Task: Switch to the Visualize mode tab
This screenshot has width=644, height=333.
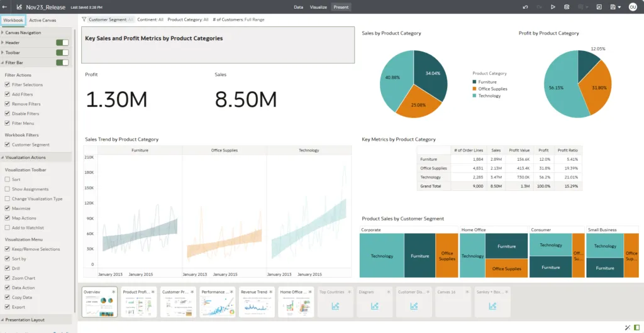Action: click(x=318, y=7)
